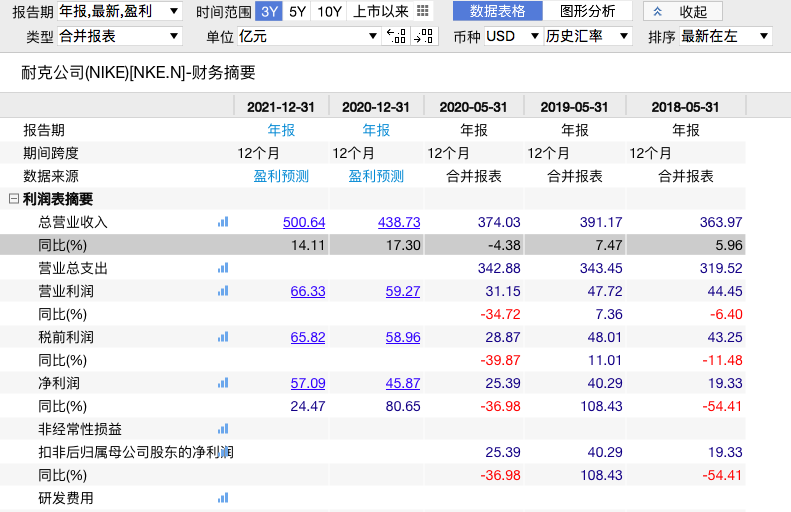Select the 3Y time range
The height and width of the screenshot is (512, 791).
pos(268,12)
